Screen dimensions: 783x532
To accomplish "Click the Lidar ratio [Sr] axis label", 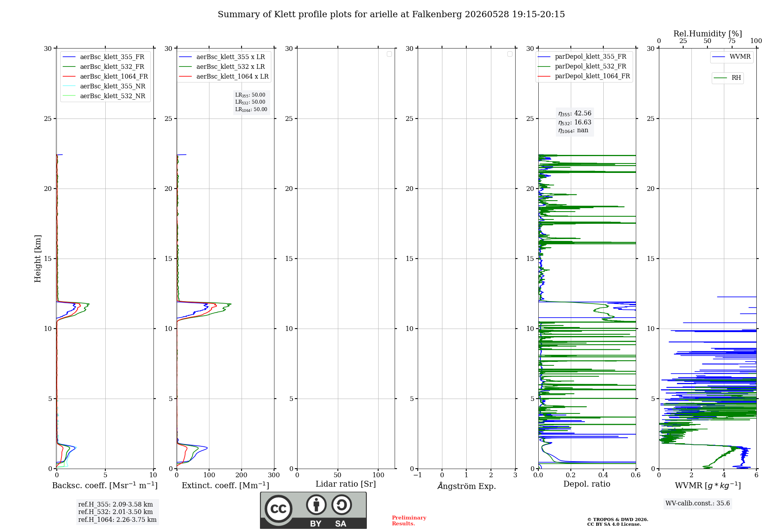I will pyautogui.click(x=346, y=484).
